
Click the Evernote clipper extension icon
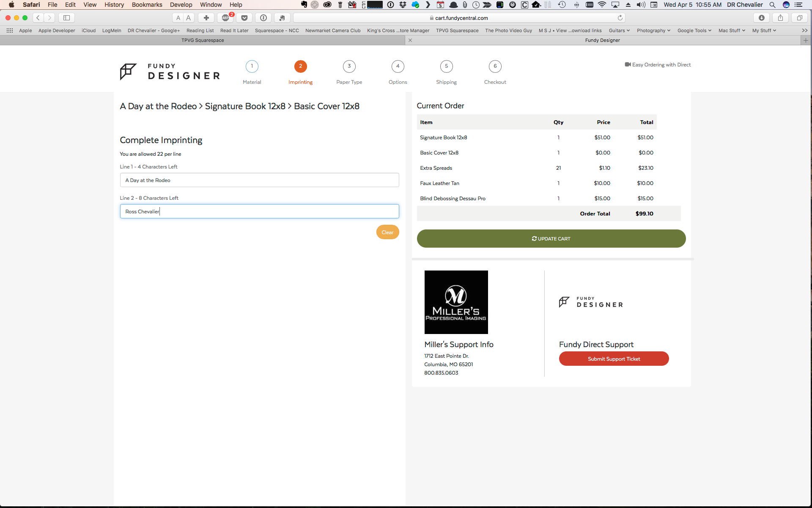(x=282, y=18)
